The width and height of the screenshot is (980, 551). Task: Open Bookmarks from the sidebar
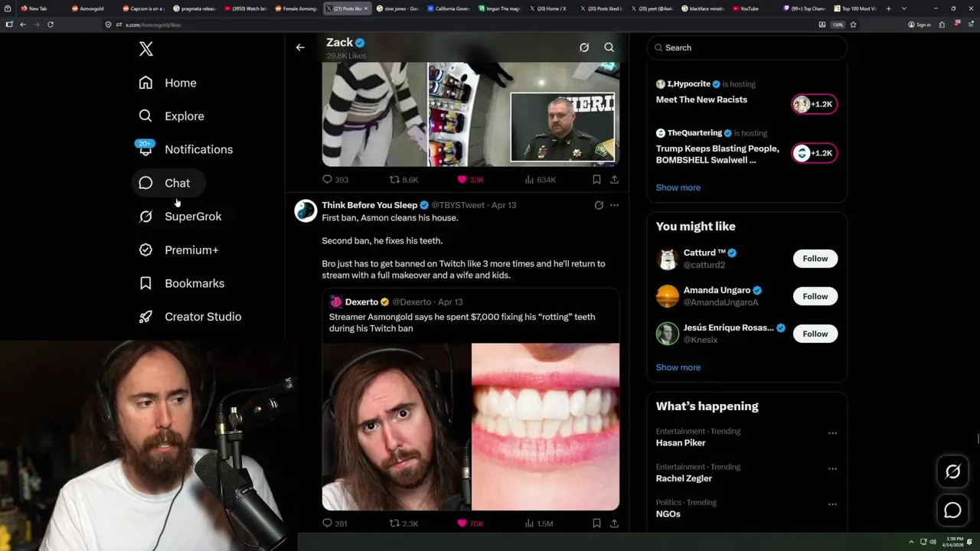point(181,283)
